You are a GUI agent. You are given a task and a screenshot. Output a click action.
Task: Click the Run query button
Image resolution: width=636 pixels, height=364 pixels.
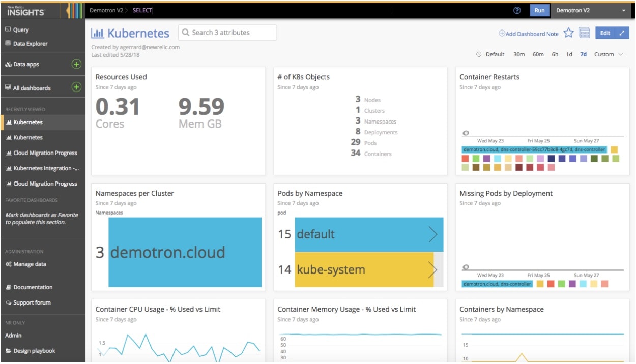tap(539, 10)
